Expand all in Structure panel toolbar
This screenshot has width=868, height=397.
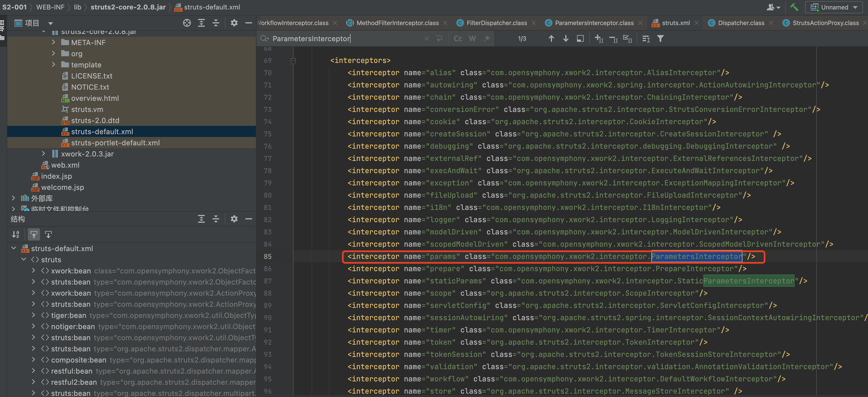click(x=201, y=219)
